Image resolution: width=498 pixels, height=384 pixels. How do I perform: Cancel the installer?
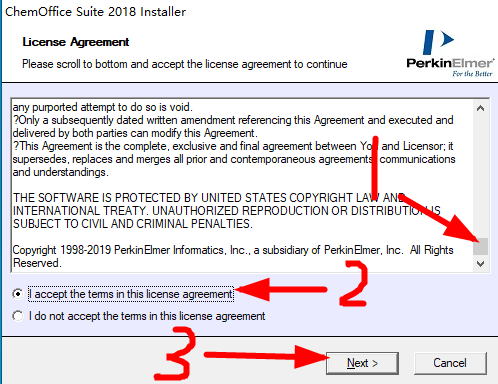[x=450, y=363]
